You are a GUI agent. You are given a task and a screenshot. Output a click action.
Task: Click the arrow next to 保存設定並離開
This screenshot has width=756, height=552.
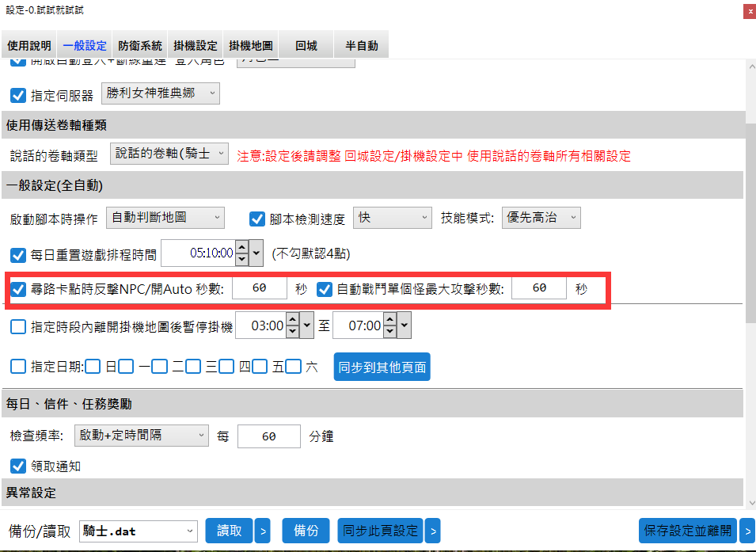click(747, 531)
